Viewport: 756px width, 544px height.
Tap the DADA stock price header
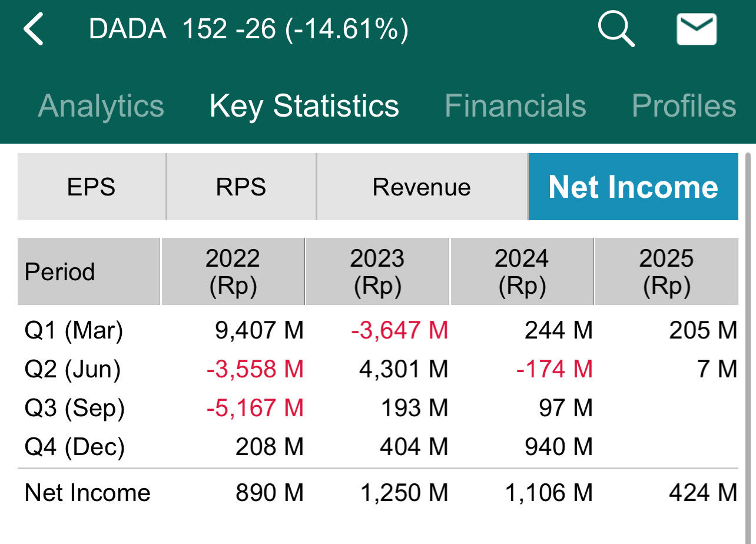pos(248,29)
